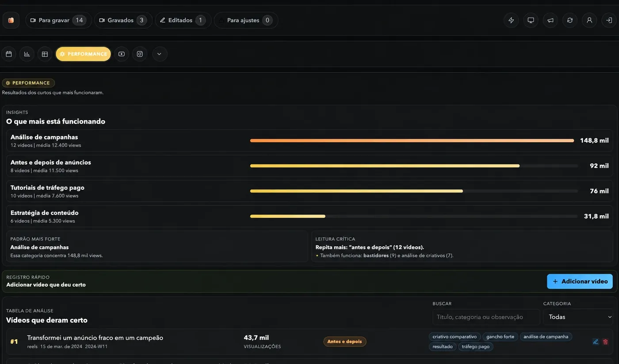Click the monitor display icon

pyautogui.click(x=531, y=20)
